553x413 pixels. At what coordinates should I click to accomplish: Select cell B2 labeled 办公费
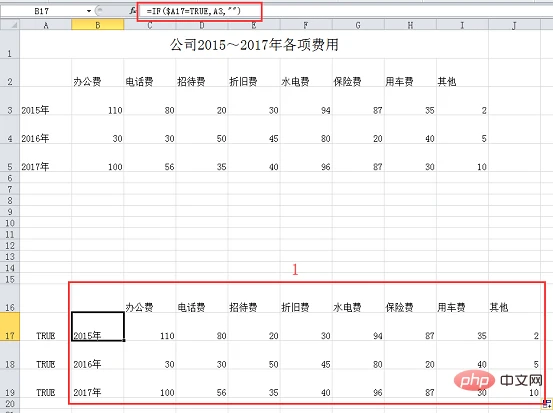pos(98,73)
